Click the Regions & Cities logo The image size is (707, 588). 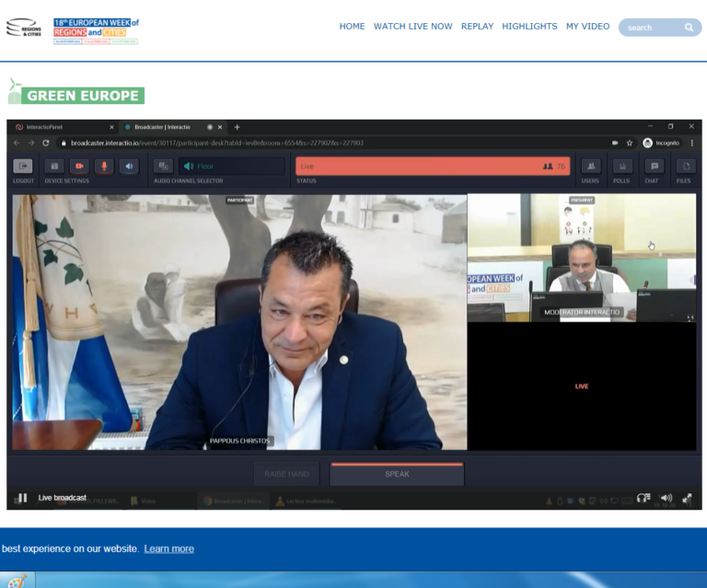tap(23, 29)
